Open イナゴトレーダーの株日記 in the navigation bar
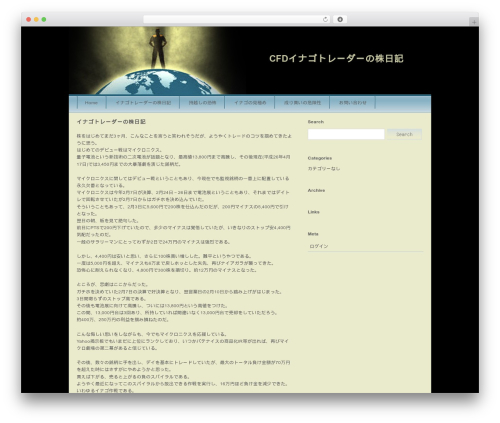 (143, 103)
